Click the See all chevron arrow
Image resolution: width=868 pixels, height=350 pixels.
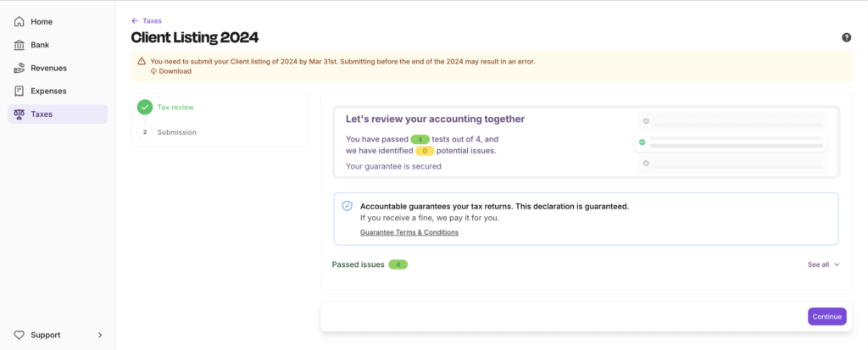pos(837,264)
